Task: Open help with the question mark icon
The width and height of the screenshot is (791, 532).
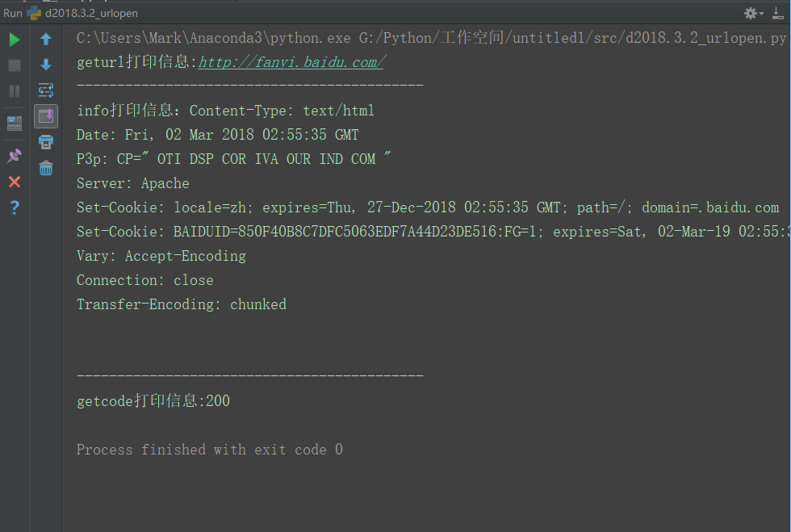Action: tap(15, 207)
